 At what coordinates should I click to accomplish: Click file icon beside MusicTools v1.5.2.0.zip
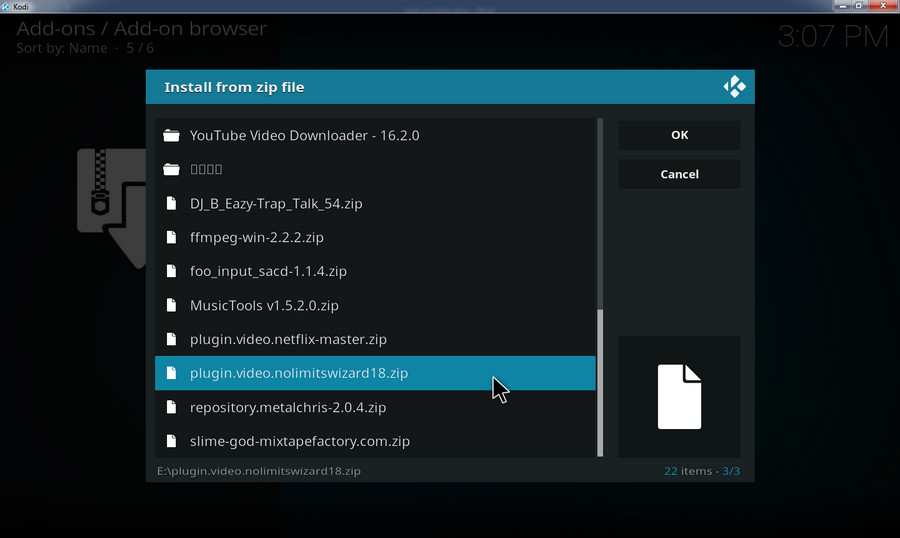171,305
